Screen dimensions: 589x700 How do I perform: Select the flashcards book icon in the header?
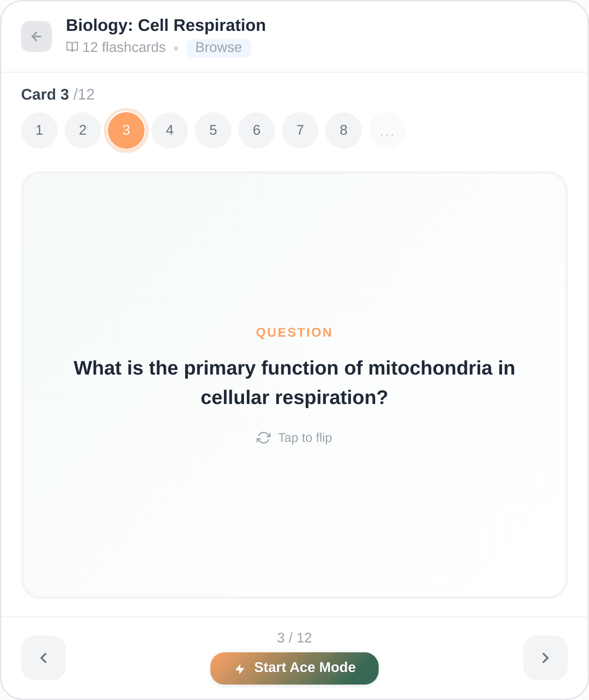[72, 47]
